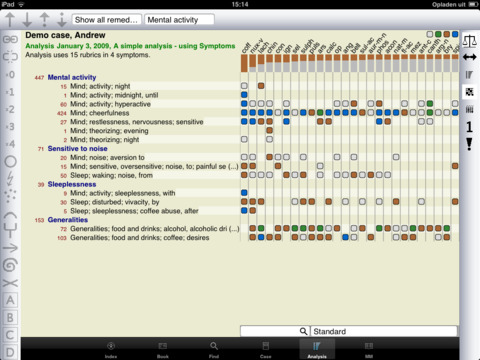The height and width of the screenshot is (360, 480).
Task: Tap the number 1 icon on right
Action: point(469,127)
